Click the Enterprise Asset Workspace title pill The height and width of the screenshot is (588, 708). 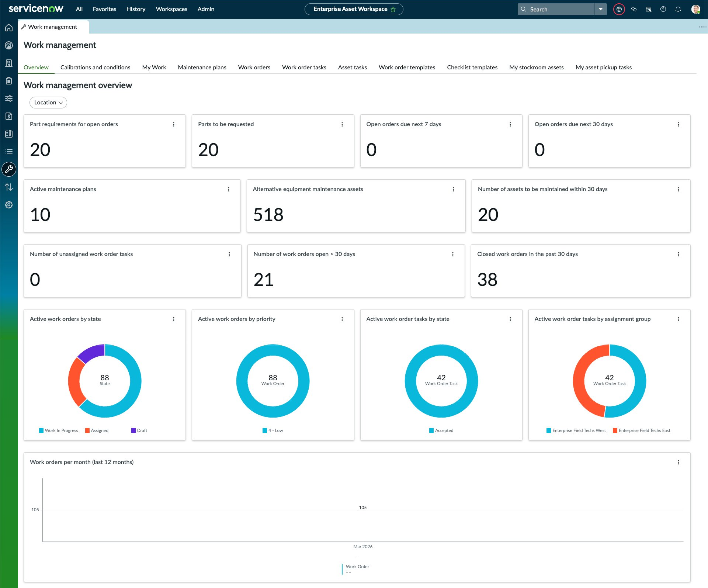click(x=354, y=9)
